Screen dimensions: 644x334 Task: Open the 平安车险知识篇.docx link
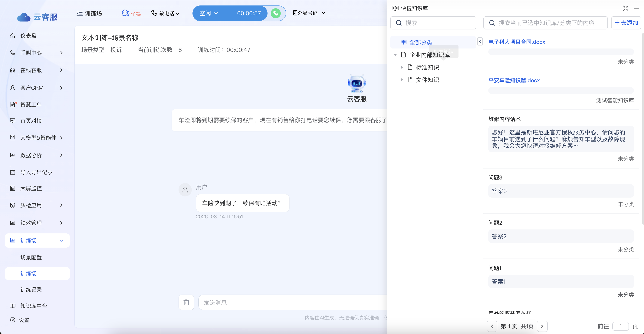[x=514, y=80]
